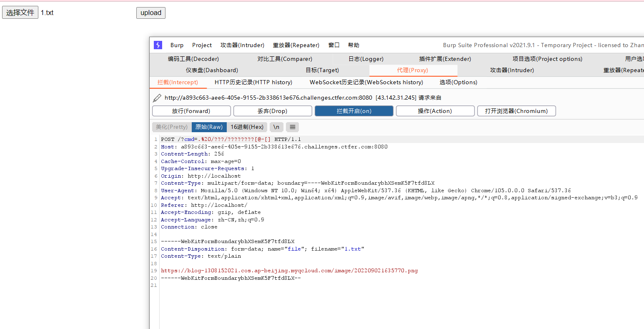Screen dimensions: 644x329
Task: Click the red myqcloud image URL line
Action: coord(289,271)
